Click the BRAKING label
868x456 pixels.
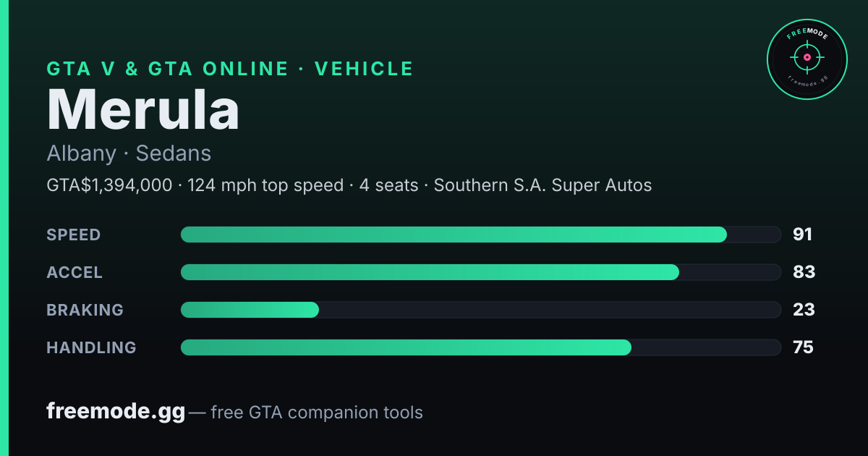(x=85, y=310)
